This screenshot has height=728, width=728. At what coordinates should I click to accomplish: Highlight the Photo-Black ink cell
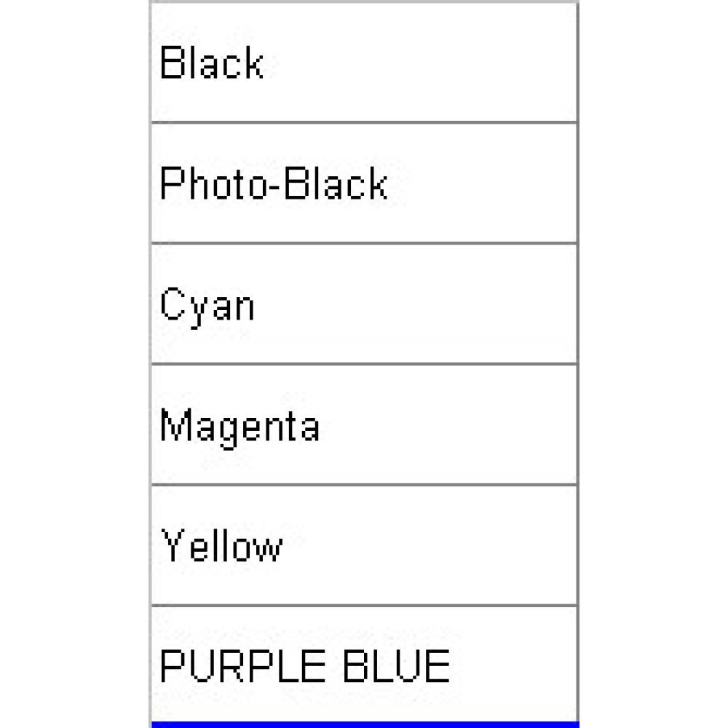(x=365, y=183)
